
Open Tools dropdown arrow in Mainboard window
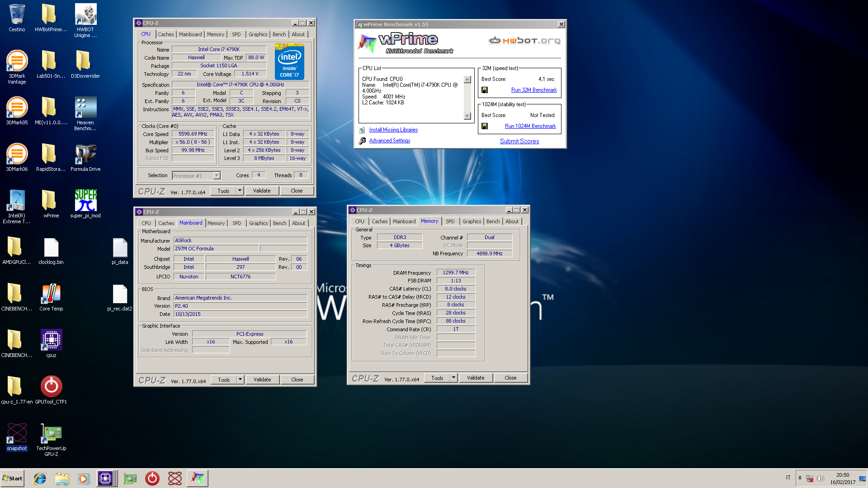tap(241, 380)
